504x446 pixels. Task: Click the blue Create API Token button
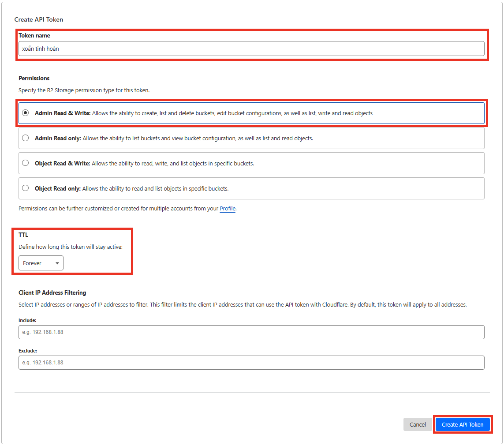point(463,424)
